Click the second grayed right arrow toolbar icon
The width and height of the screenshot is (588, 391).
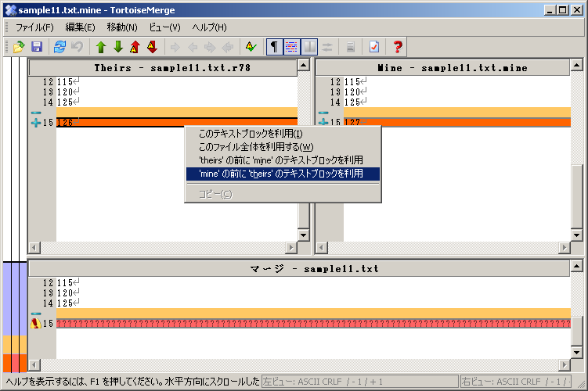(x=210, y=47)
